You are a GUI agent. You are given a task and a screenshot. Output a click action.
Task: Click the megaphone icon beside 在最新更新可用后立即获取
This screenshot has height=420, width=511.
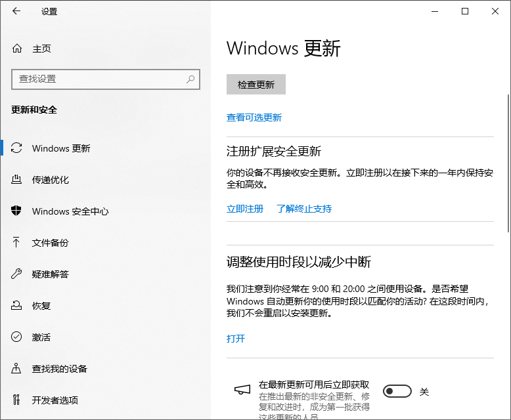click(x=242, y=389)
